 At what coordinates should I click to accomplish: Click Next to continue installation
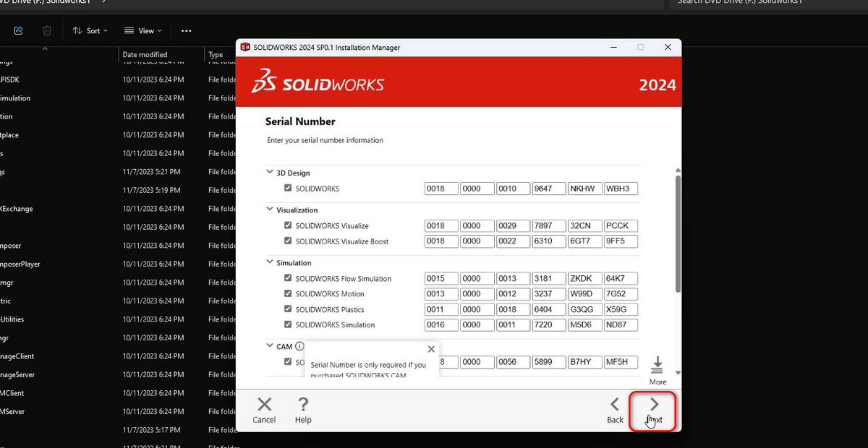653,410
